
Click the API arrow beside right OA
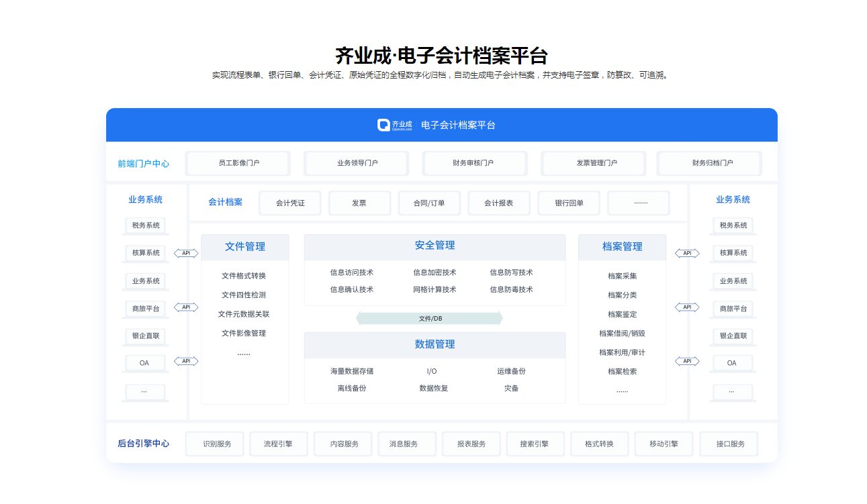click(687, 361)
